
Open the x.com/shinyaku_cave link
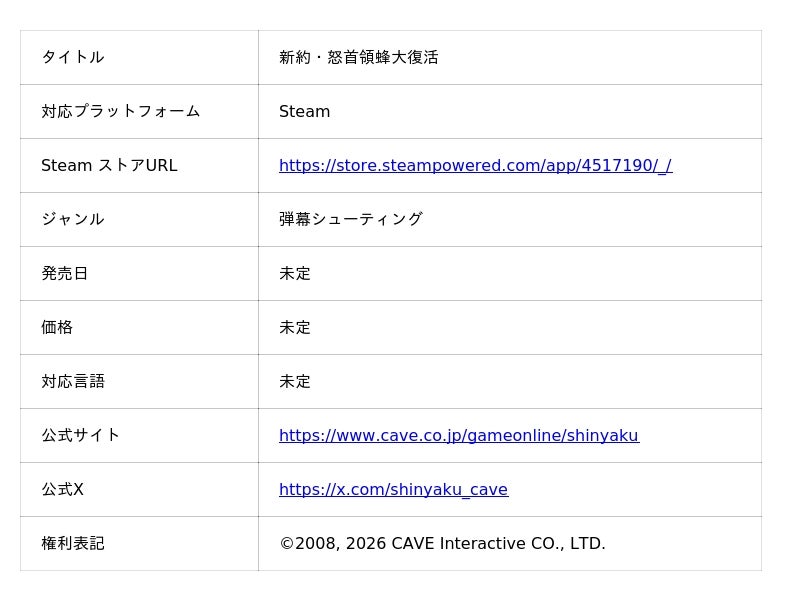(393, 490)
